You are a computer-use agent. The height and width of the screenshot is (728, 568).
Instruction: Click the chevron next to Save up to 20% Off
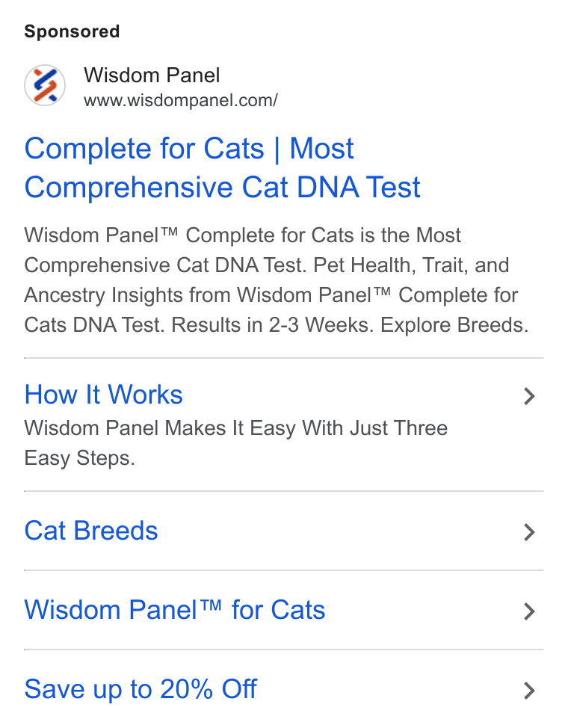[529, 691]
